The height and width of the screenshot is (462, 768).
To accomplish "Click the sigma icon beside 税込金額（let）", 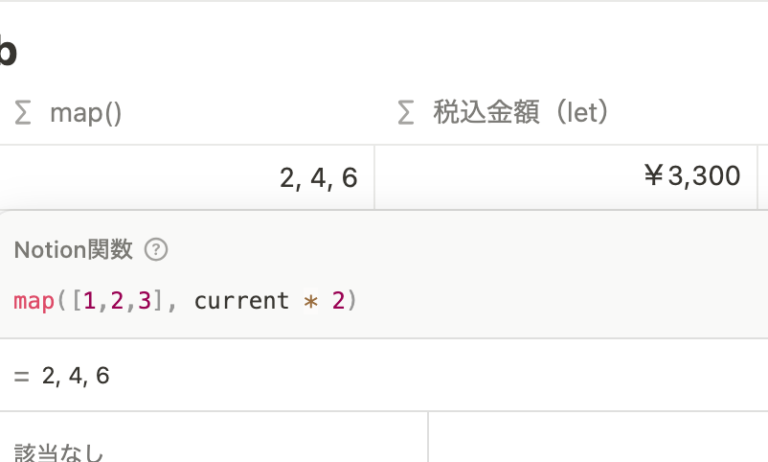I will 405,114.
